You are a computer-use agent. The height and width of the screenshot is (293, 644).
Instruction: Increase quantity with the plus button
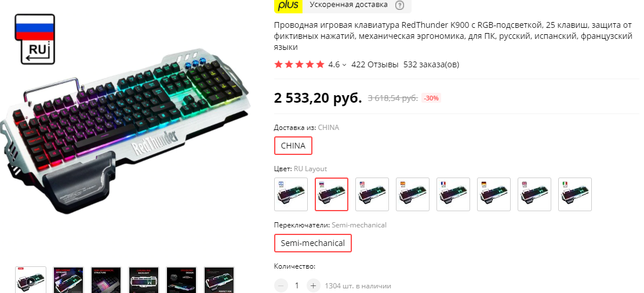tap(313, 285)
